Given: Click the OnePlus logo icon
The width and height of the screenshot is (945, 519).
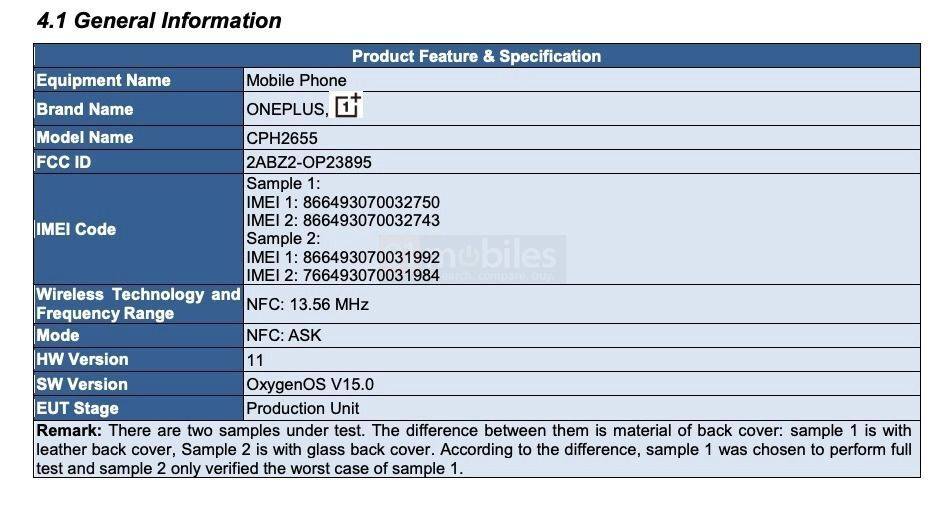Looking at the screenshot, I should [348, 106].
